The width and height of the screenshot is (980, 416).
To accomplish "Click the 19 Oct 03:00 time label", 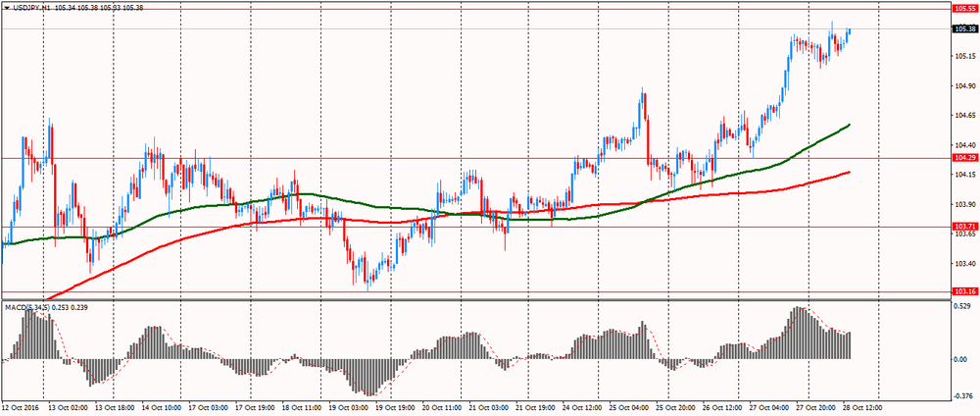I will [351, 406].
